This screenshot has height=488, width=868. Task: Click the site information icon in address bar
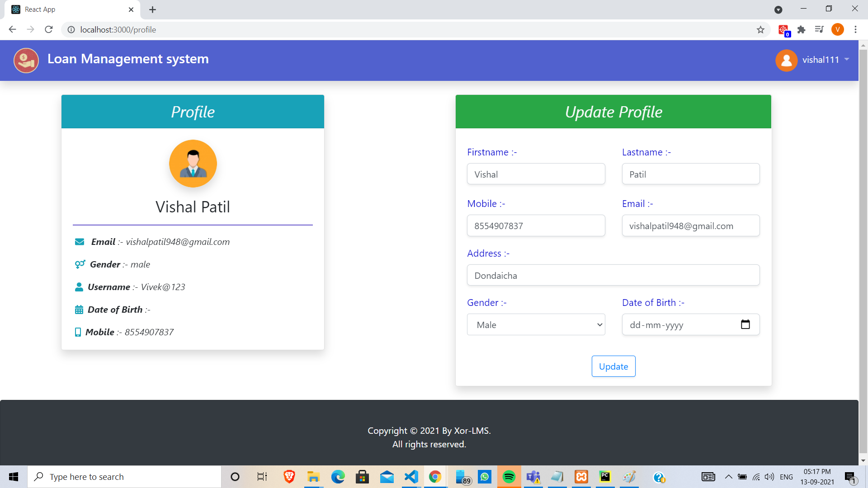(71, 30)
